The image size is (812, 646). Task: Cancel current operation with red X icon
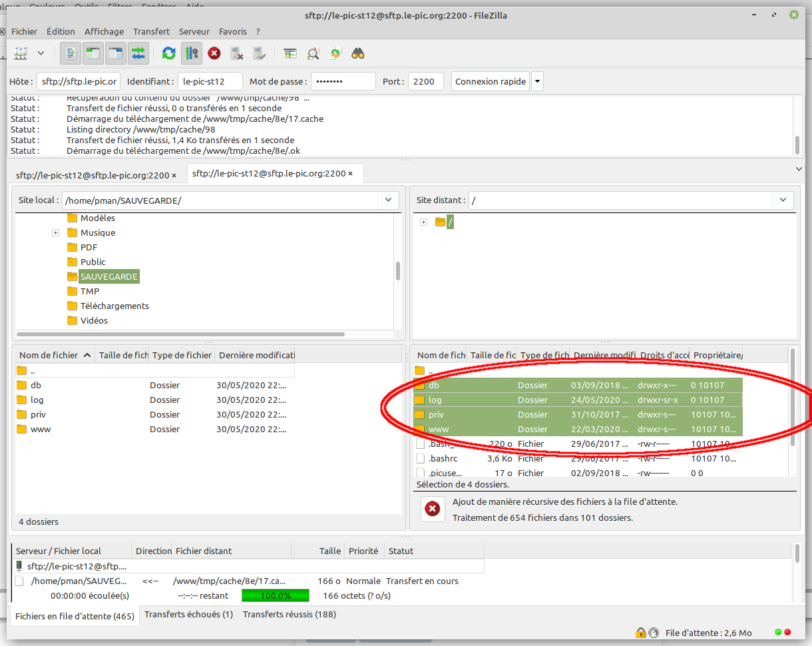tap(214, 53)
